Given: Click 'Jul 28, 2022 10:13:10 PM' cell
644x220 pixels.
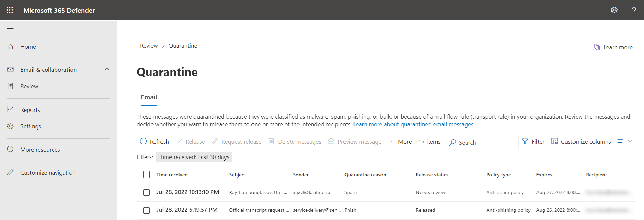Looking at the screenshot, I should pos(187,192).
